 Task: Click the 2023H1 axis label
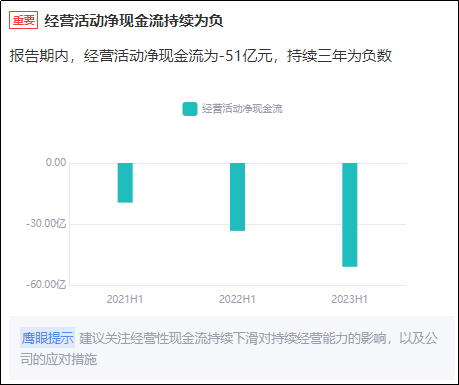click(x=350, y=299)
